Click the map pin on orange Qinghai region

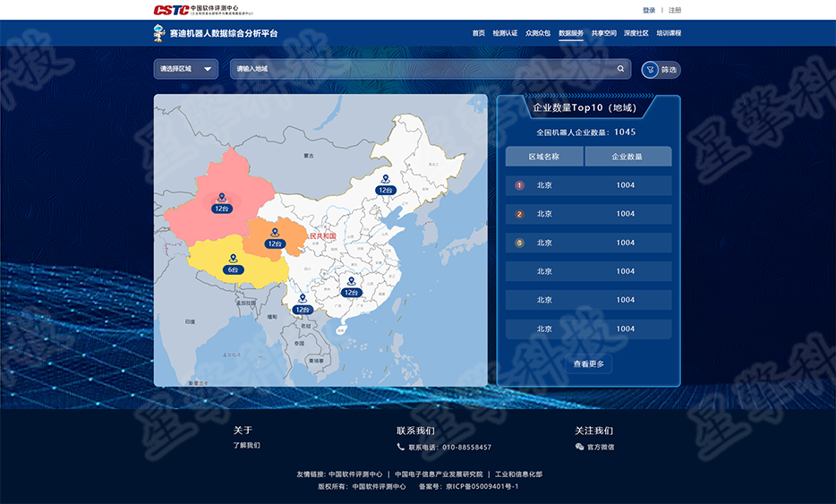275,233
